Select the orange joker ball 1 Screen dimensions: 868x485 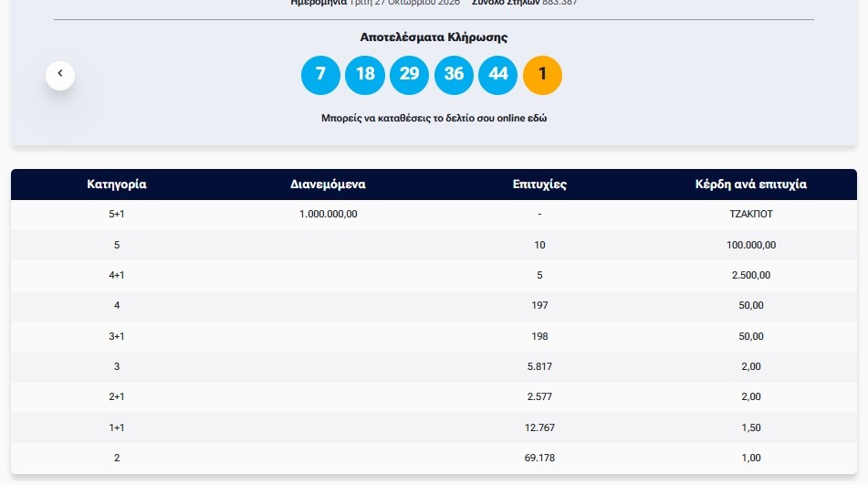coord(542,75)
